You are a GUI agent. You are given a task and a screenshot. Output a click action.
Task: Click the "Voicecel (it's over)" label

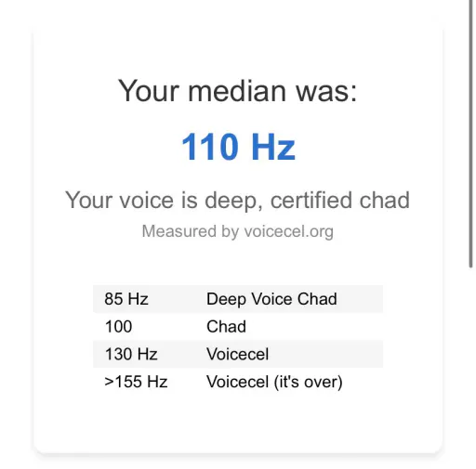pos(274,382)
